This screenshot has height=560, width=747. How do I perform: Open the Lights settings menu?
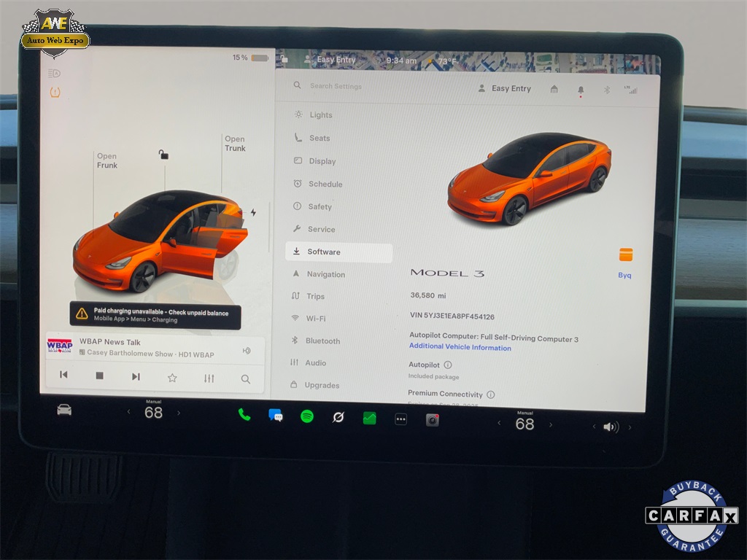coord(314,114)
